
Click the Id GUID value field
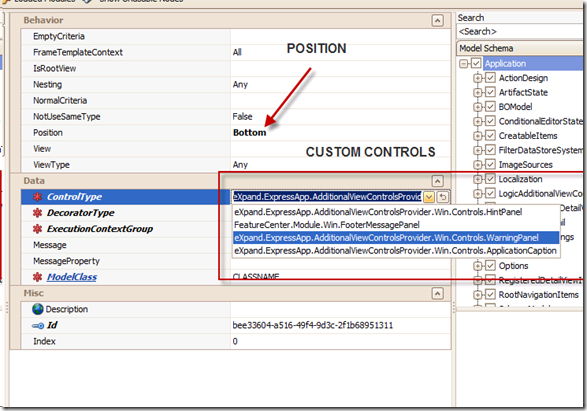341,326
